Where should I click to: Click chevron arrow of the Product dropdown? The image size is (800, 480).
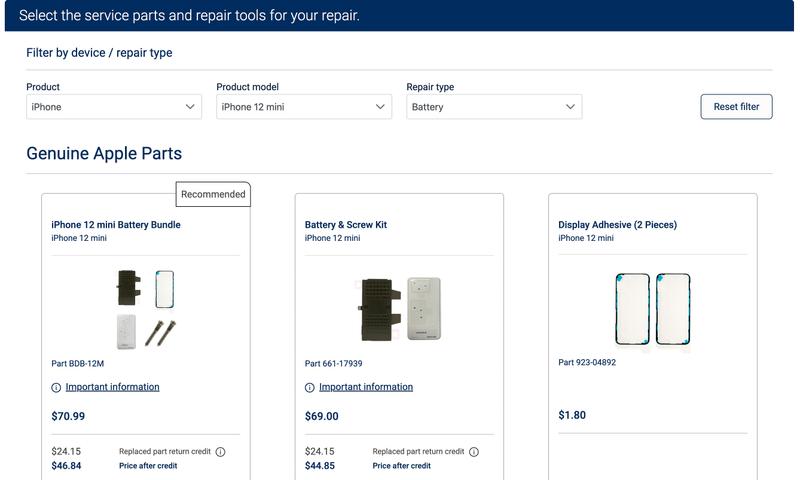pyautogui.click(x=190, y=107)
